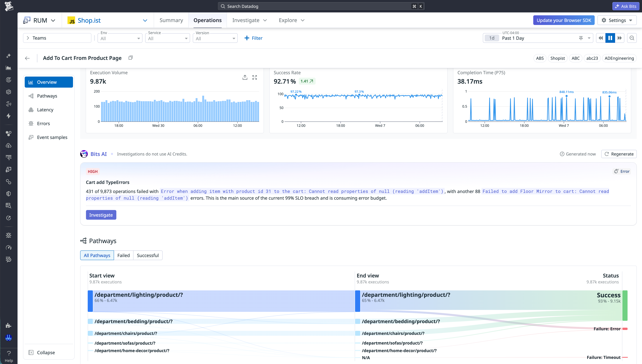The image size is (642, 364).
Task: Copy operation name icon beside title
Action: pyautogui.click(x=131, y=58)
